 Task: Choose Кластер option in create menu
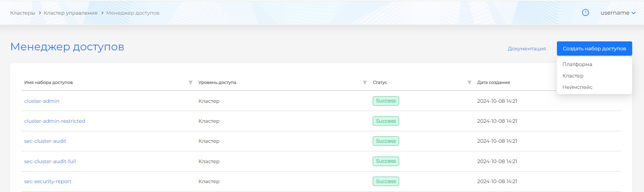[x=573, y=76]
